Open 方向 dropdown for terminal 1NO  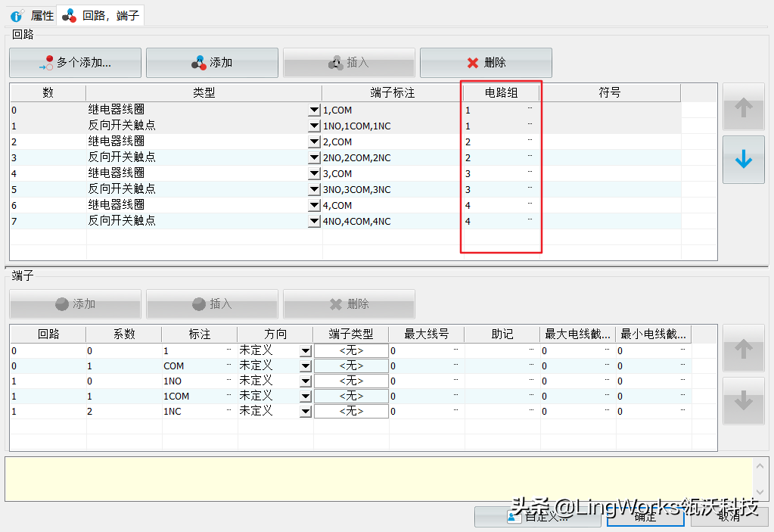306,381
